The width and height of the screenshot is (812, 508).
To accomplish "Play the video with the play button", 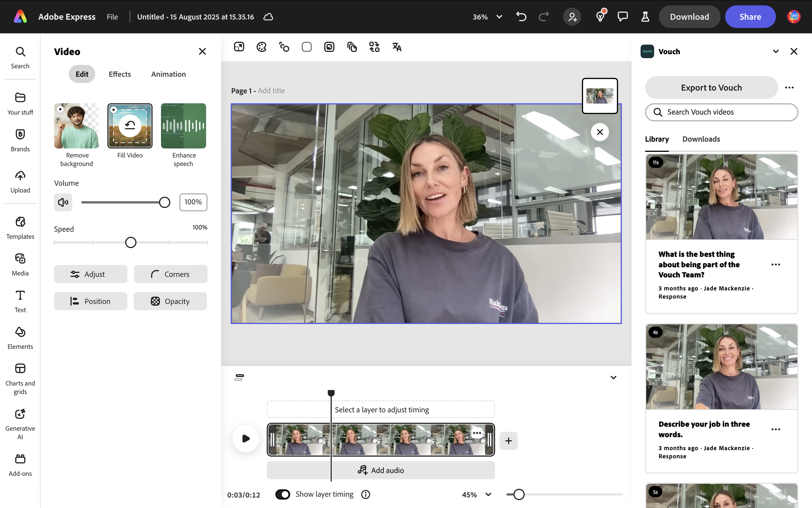I will tap(246, 439).
